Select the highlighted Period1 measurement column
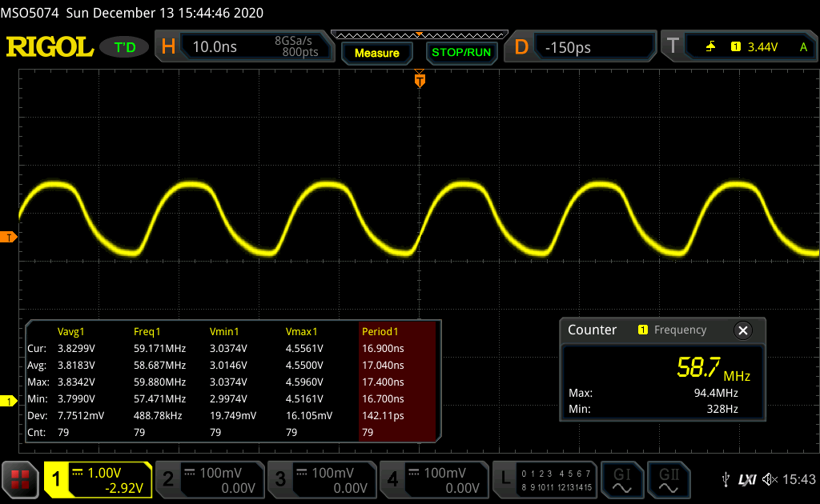The height and width of the screenshot is (504, 820). [396, 381]
